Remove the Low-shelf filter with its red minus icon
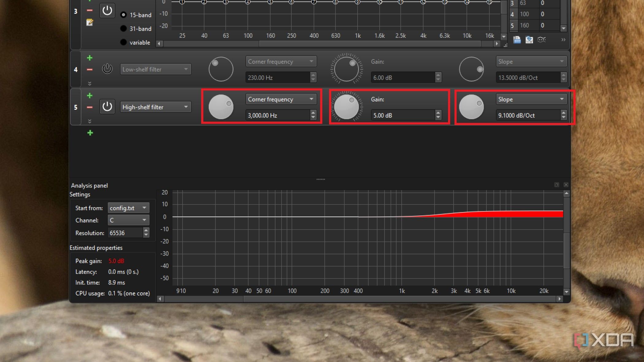 tap(90, 69)
